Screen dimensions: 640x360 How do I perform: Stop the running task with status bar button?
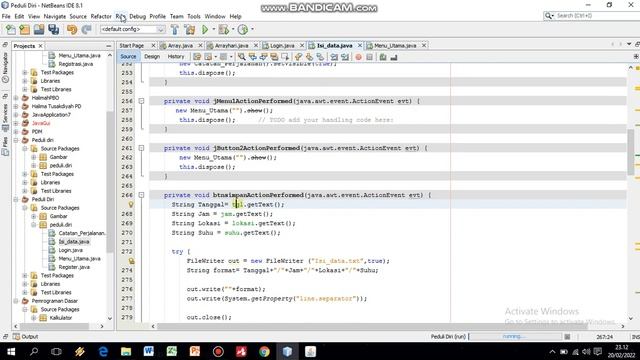[567, 336]
